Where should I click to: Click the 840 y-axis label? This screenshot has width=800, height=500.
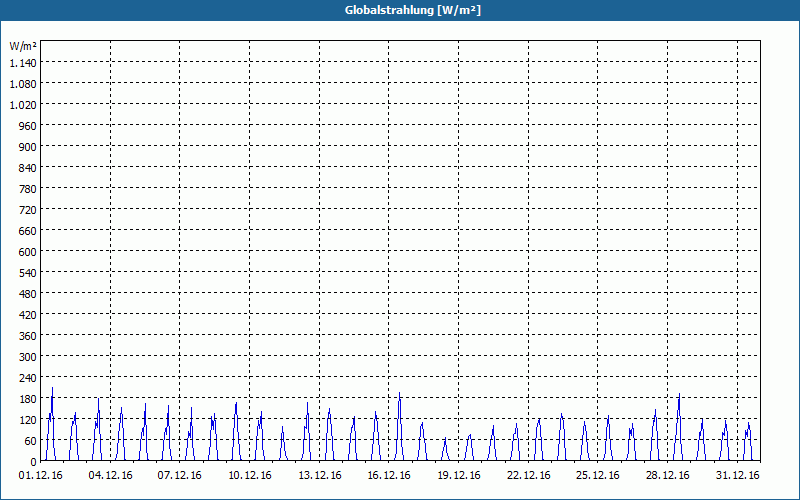tap(28, 168)
